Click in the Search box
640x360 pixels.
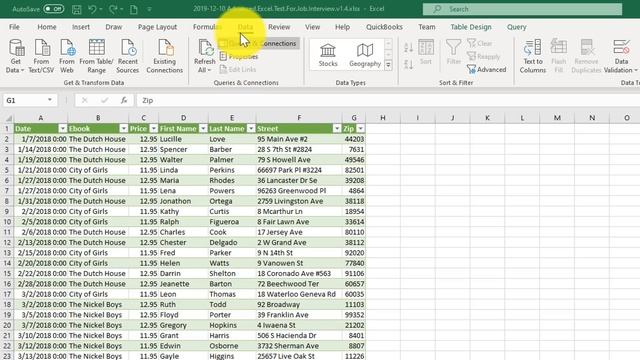(x=522, y=9)
